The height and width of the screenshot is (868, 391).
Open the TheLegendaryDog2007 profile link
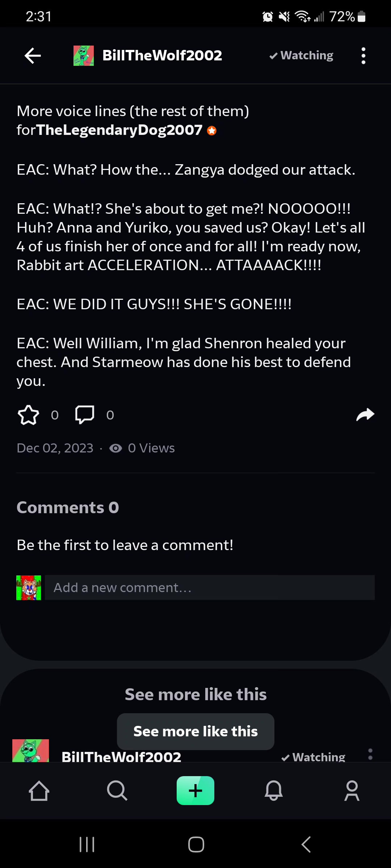(119, 130)
